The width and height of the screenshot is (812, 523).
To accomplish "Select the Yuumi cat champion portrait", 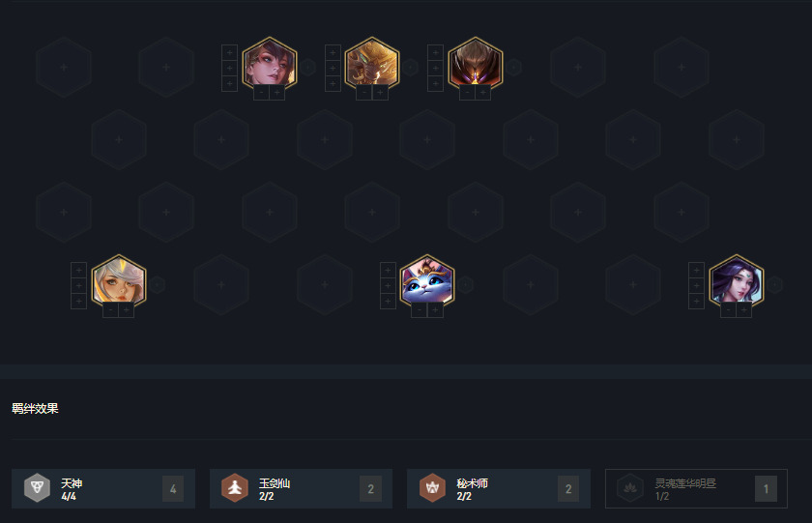I will coord(426,280).
